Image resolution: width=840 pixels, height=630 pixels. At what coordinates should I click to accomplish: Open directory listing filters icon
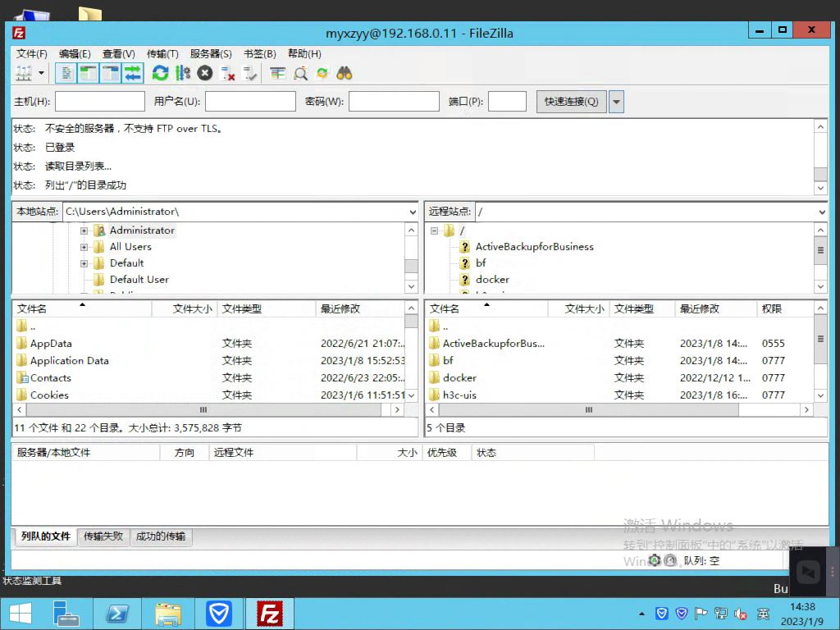[278, 73]
